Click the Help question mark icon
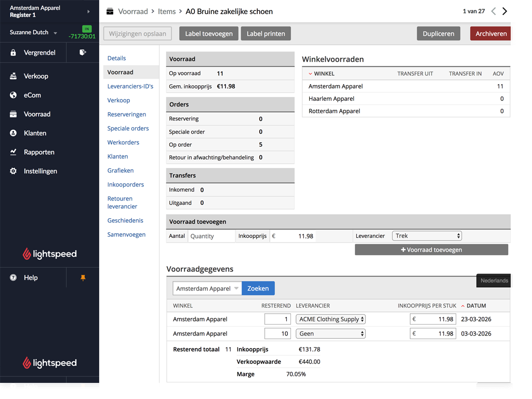 tap(13, 277)
